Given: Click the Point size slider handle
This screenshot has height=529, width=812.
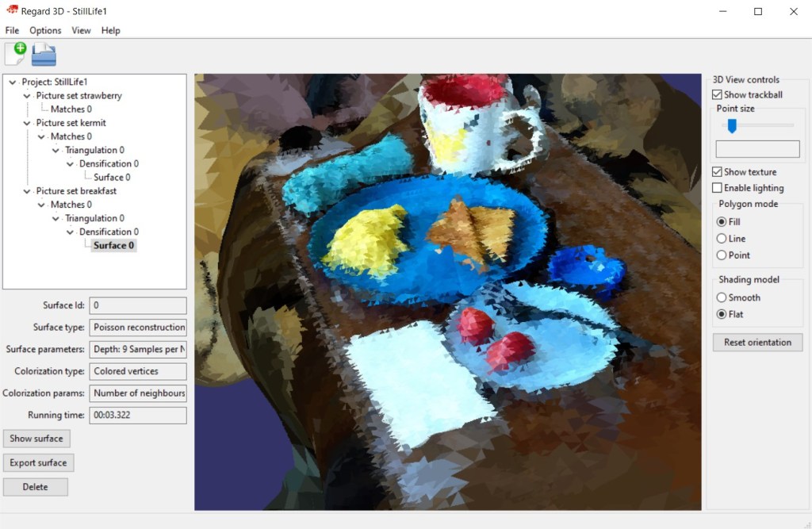Looking at the screenshot, I should [x=732, y=126].
